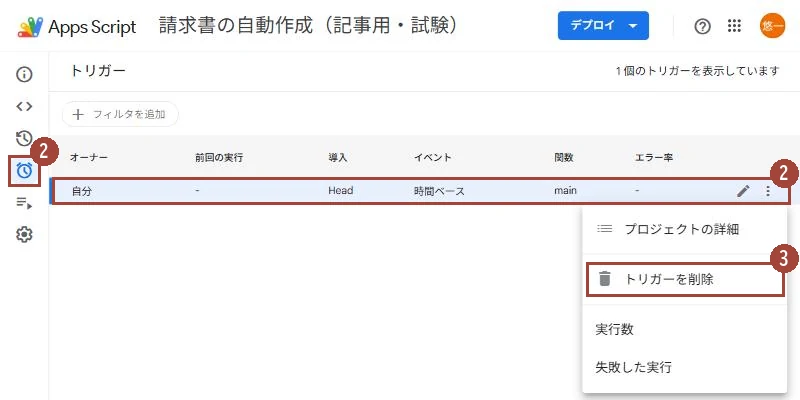
Task: Open the Executions list icon in sidebar
Action: (24, 203)
